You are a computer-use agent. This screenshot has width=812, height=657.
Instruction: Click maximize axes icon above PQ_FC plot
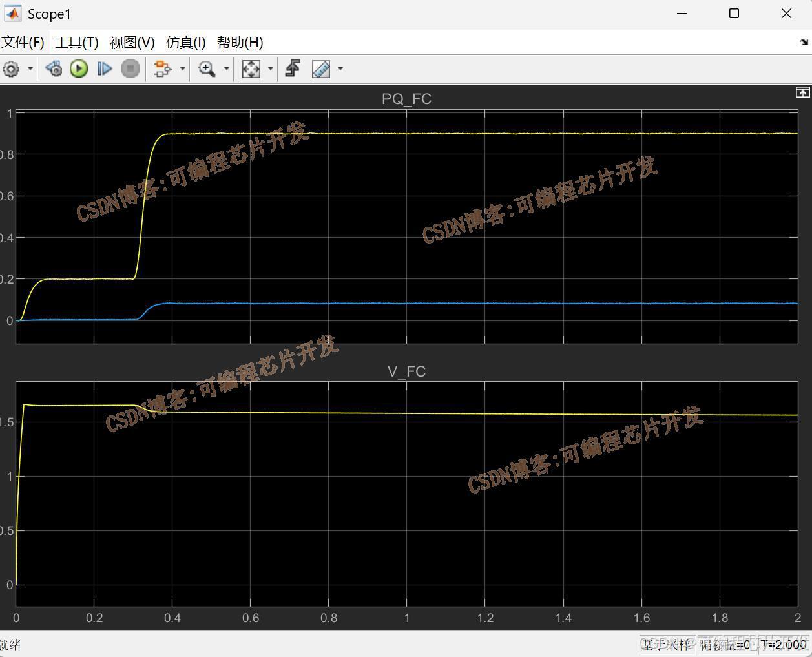click(x=802, y=92)
